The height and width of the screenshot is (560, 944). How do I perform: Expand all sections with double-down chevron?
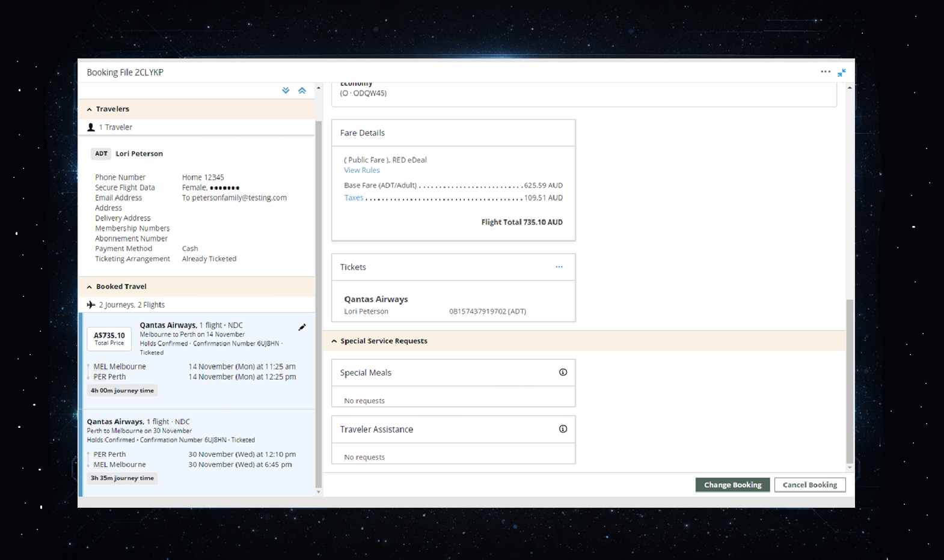[286, 91]
